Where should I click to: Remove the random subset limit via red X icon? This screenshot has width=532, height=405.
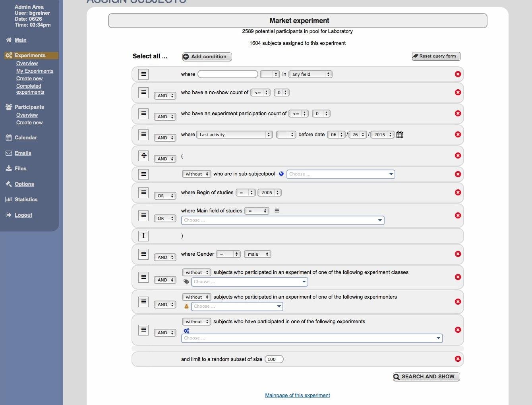click(x=458, y=359)
